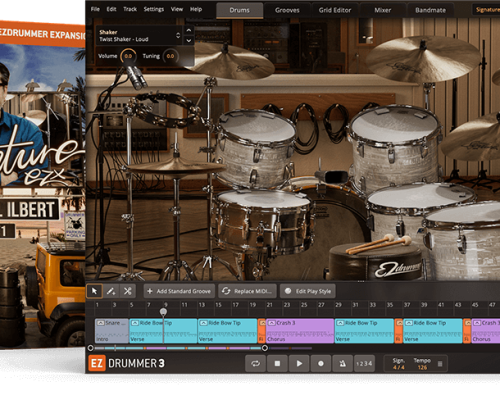Click the EZ Drummer 3 logo

click(127, 363)
